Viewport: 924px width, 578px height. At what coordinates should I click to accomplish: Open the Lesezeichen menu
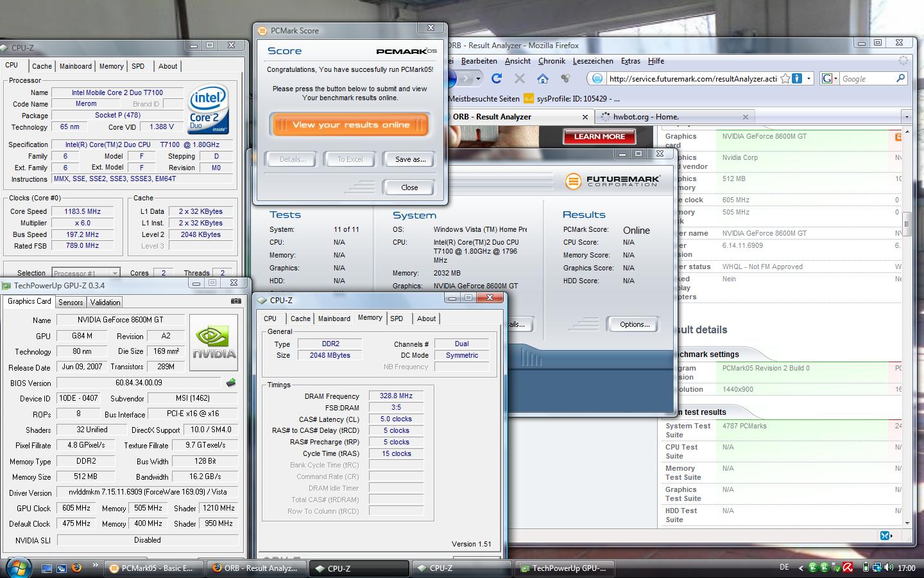click(593, 61)
